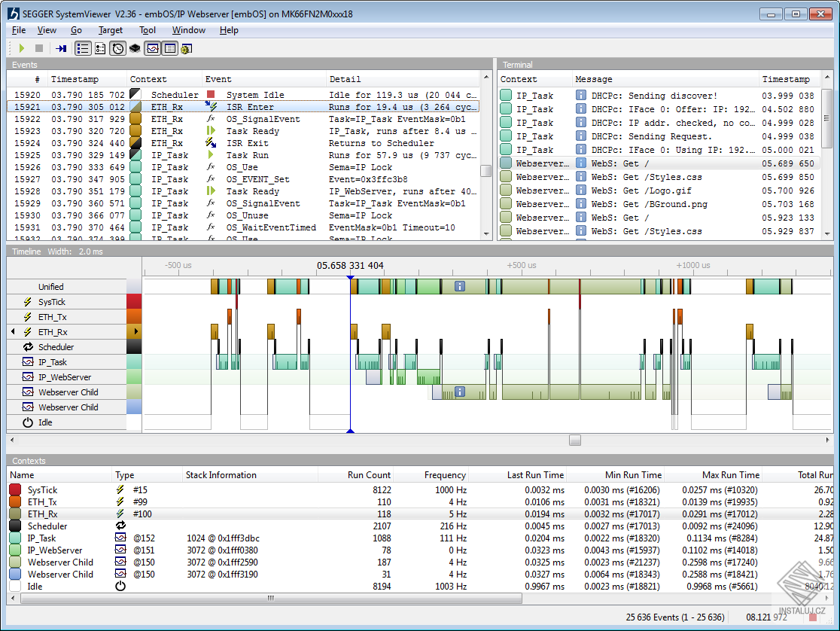Click the Detail column header in Events
Image resolution: width=840 pixels, height=631 pixels.
click(x=345, y=79)
